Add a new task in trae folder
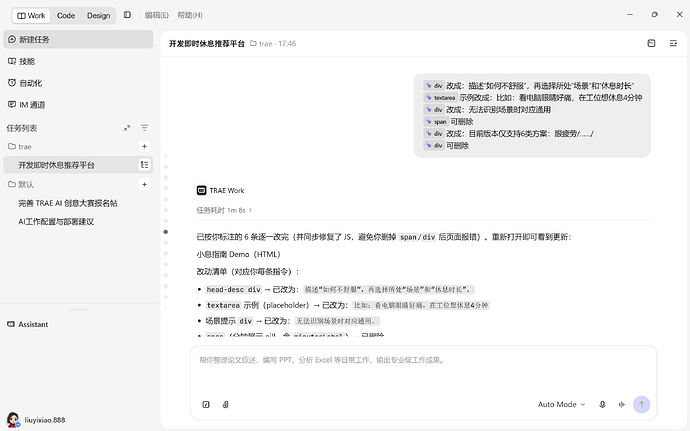The image size is (690, 431). coord(144,146)
